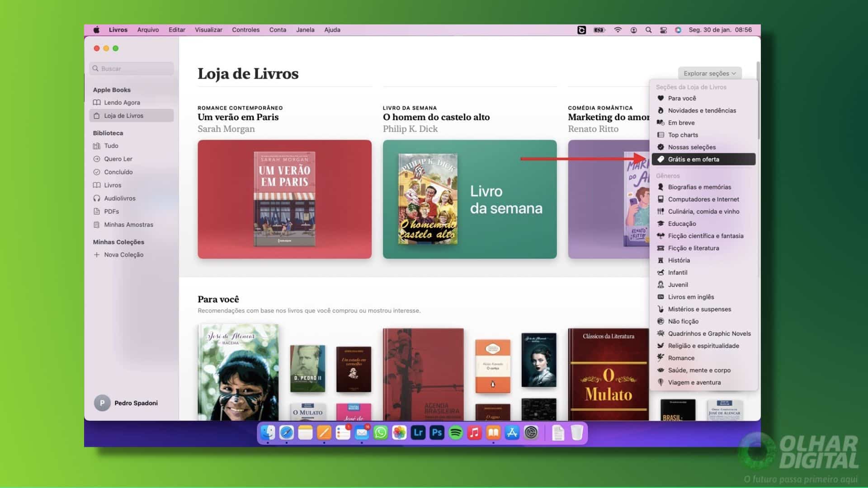868x488 pixels.
Task: Select Religião e espiritualidade genre
Action: coord(703,346)
